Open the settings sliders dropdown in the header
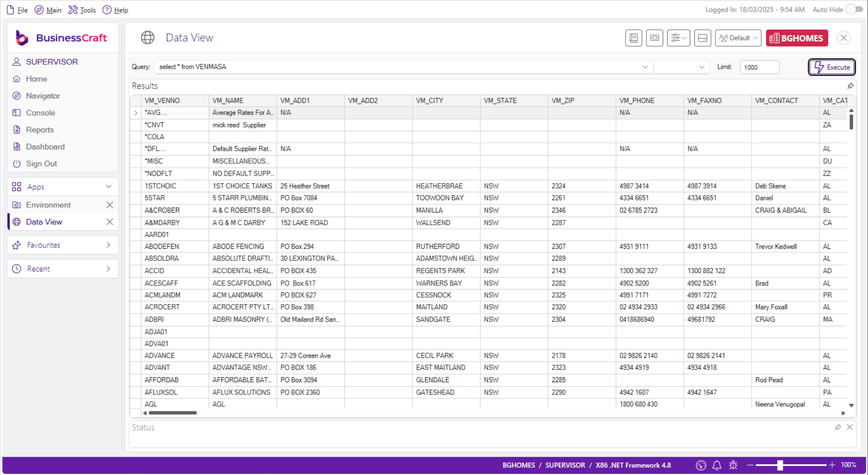Screen dimensions: 868x475 click(x=678, y=38)
